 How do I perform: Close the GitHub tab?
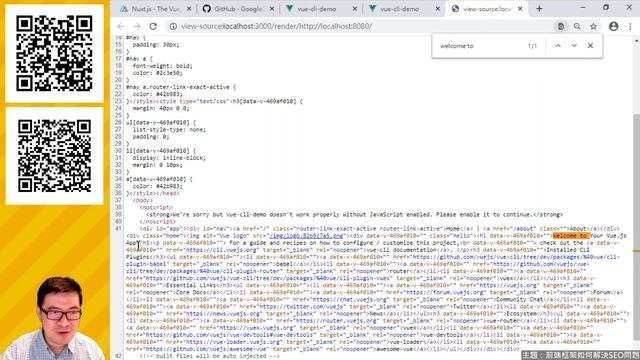point(272,9)
